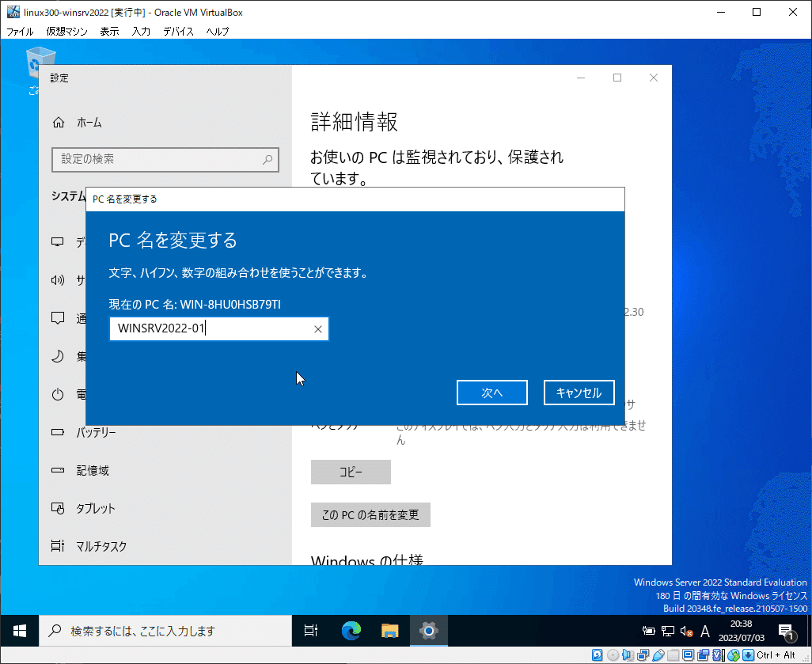Click the battery power tray icon
The height and width of the screenshot is (664, 812).
648,631
